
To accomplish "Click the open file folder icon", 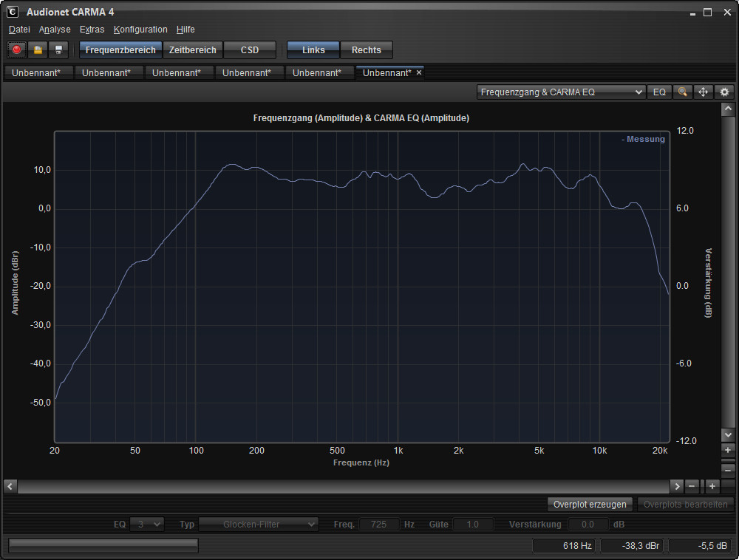I will pos(38,50).
